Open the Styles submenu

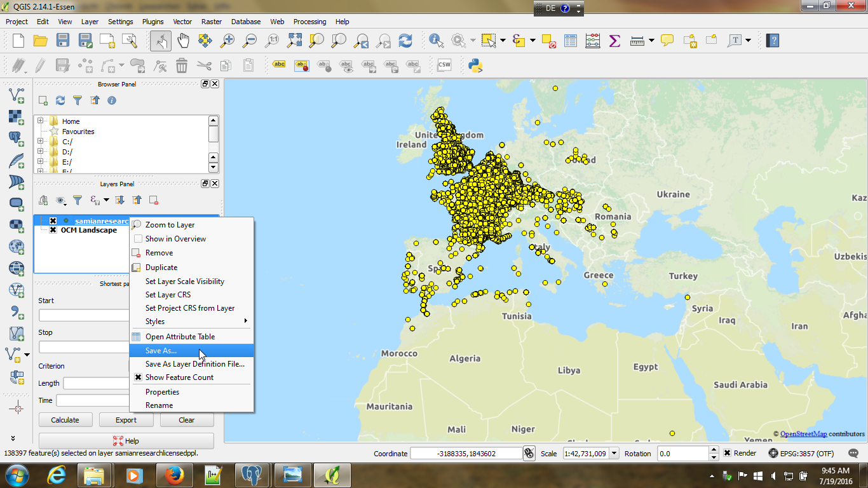(x=191, y=322)
